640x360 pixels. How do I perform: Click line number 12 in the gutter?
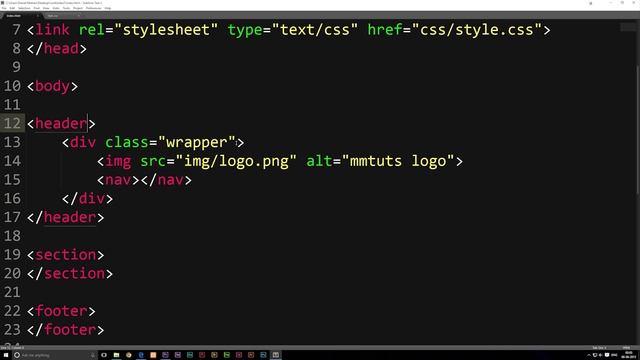(12, 123)
